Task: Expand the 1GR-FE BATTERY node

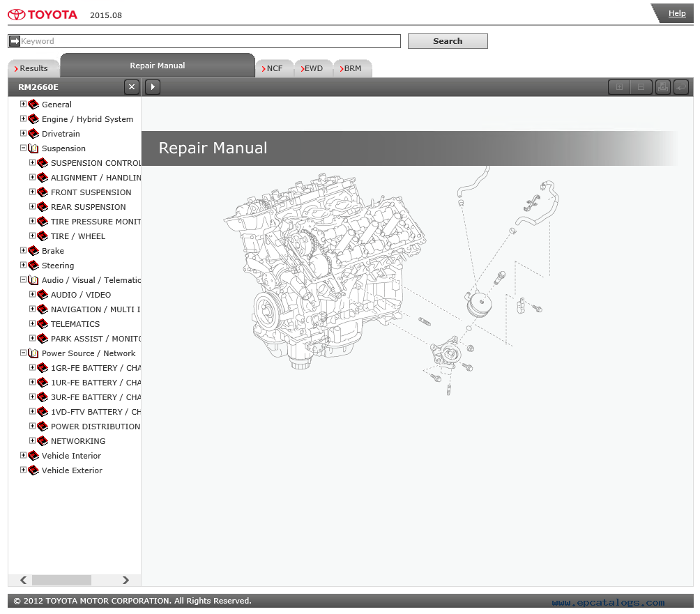Action: 32,368
